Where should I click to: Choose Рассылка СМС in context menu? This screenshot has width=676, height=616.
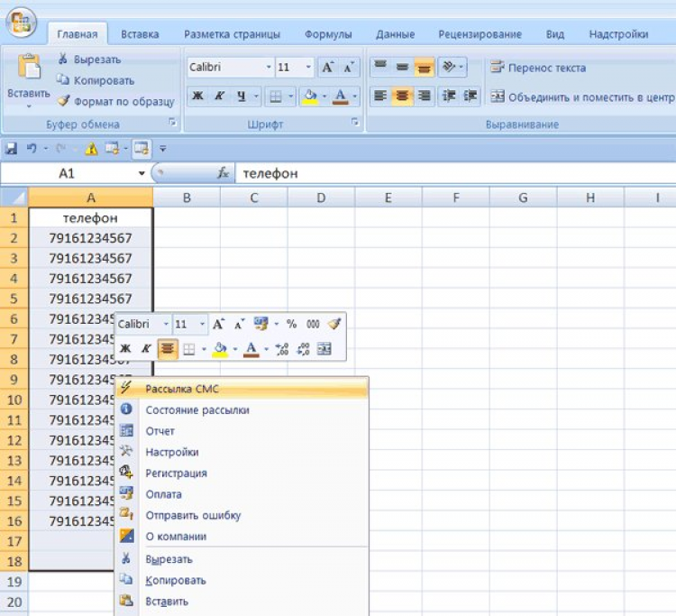coord(242,389)
